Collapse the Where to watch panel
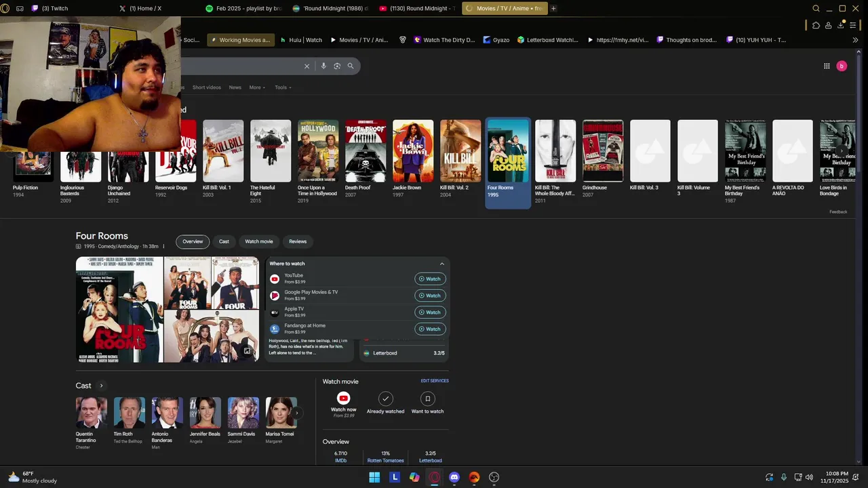Image resolution: width=868 pixels, height=488 pixels. click(442, 264)
